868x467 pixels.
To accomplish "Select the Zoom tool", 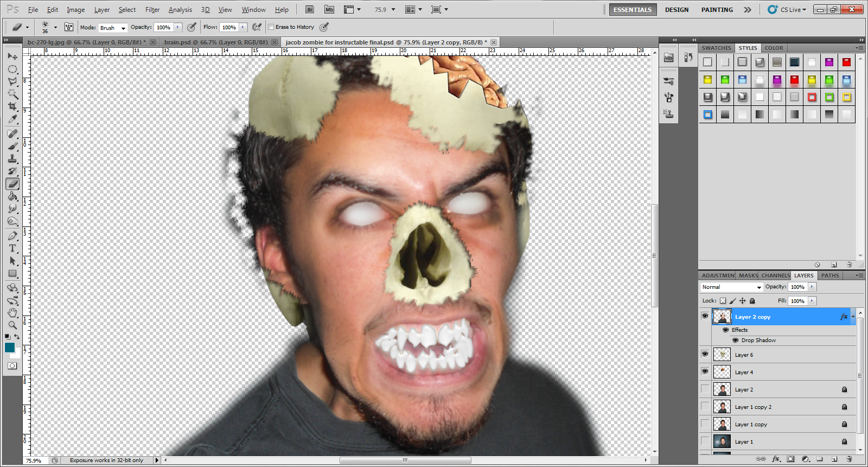I will point(12,325).
